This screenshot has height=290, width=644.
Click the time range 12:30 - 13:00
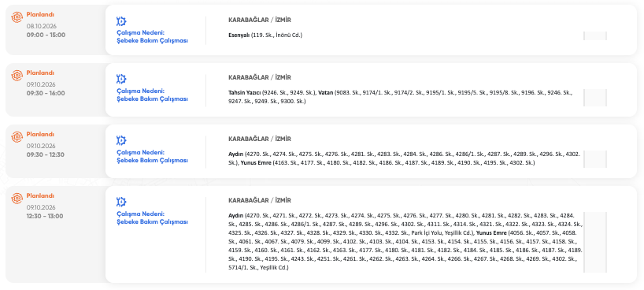[45, 217]
